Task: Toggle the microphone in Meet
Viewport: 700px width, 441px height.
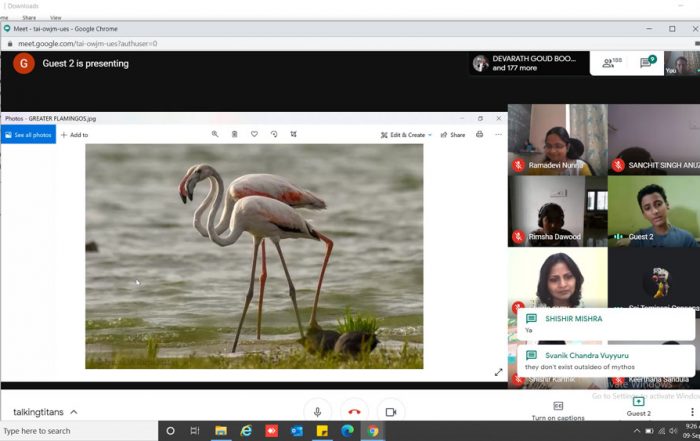Action: point(317,412)
